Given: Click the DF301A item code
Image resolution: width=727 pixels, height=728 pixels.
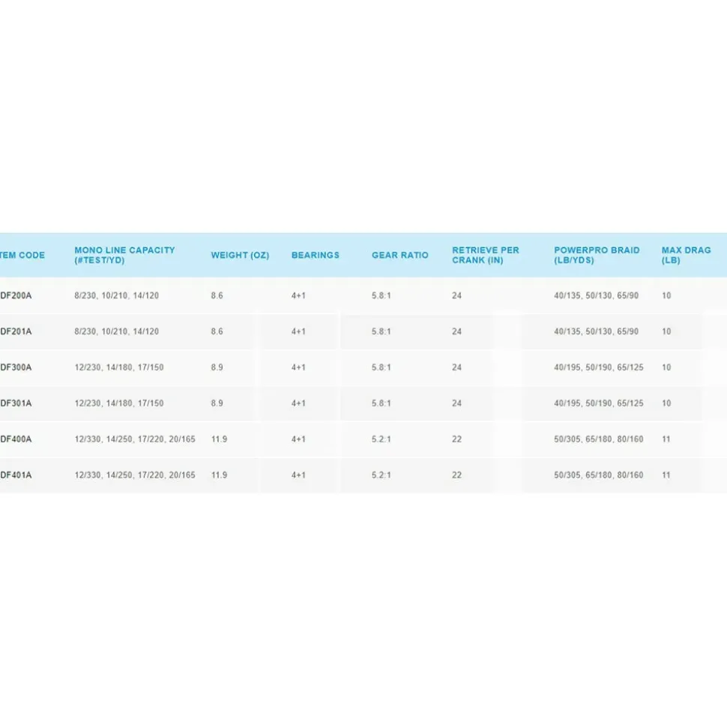Looking at the screenshot, I should point(16,403).
